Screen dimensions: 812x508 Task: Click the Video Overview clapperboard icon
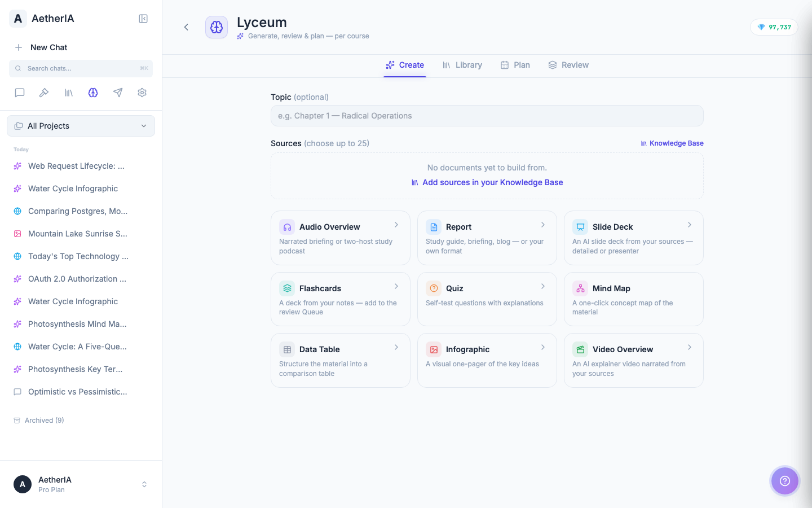580,349
